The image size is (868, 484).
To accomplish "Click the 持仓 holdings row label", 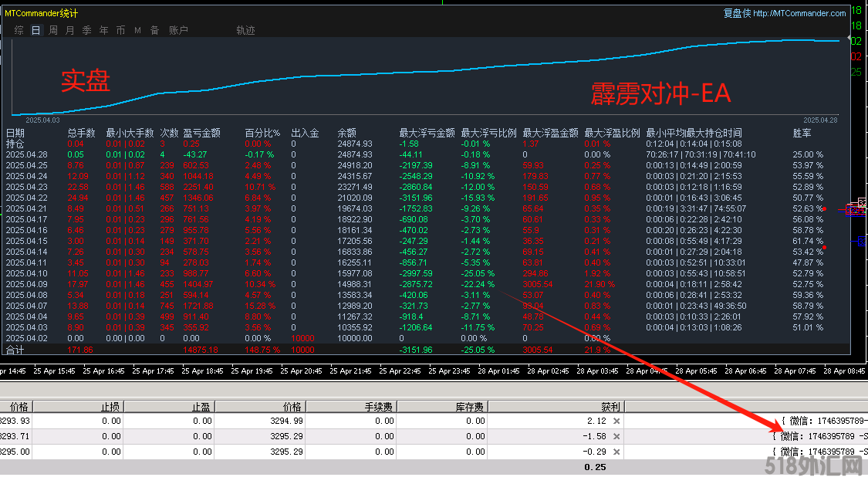I will click(15, 144).
